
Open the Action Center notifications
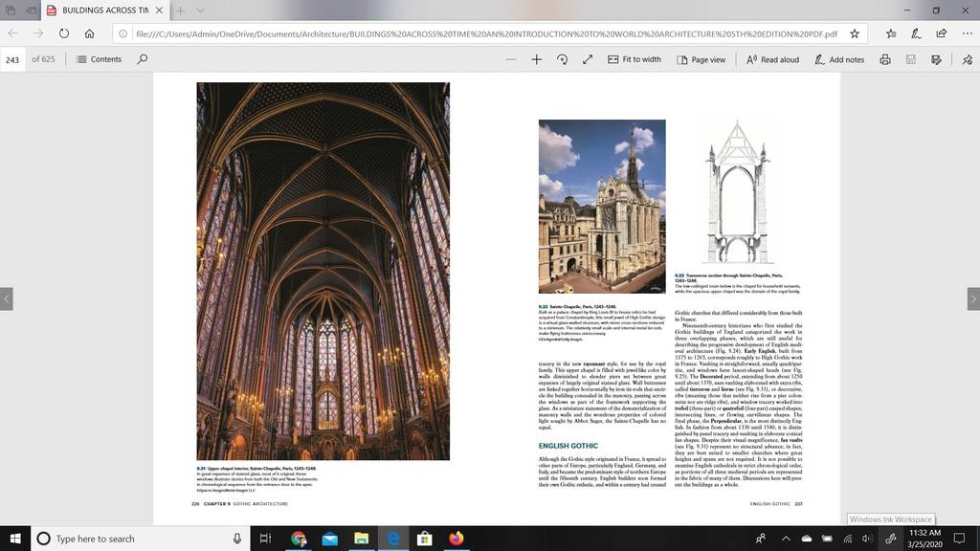(959, 539)
